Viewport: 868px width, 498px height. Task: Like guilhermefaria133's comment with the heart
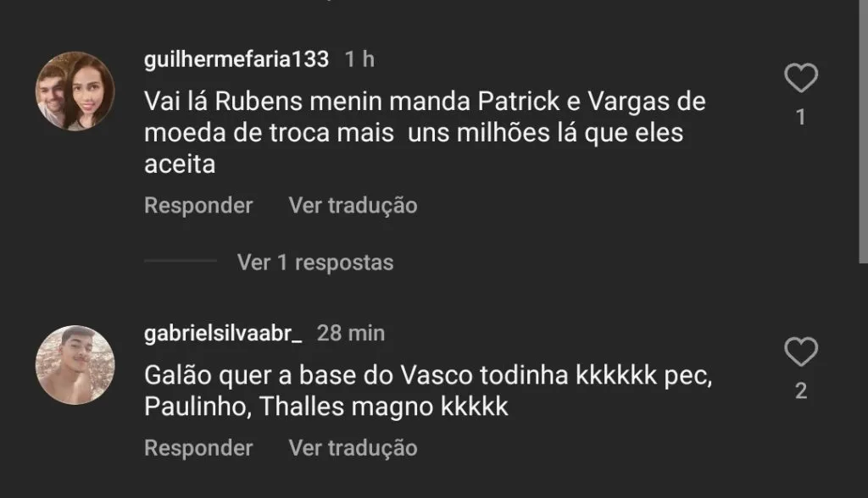pos(801,77)
